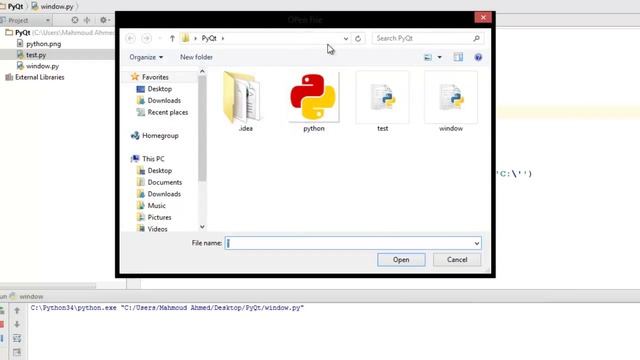Select Homegroup in the navigation pane
Viewport: 640px width, 360px height.
point(160,136)
